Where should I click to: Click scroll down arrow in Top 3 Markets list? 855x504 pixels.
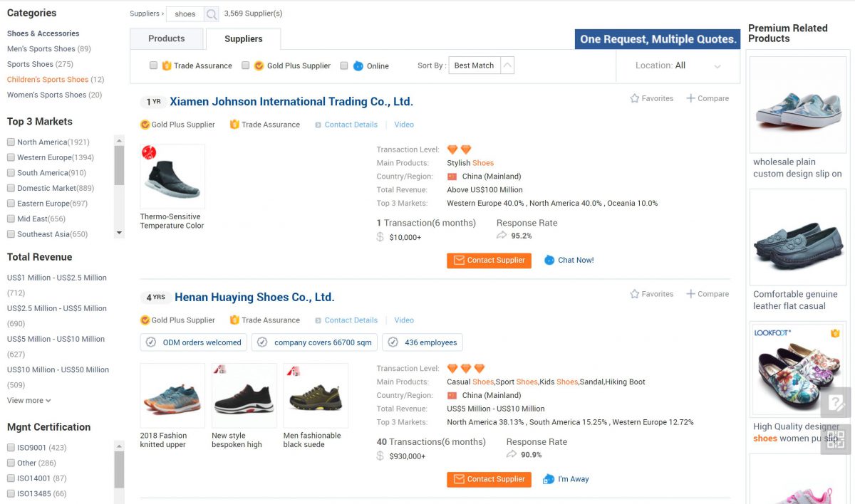(119, 233)
